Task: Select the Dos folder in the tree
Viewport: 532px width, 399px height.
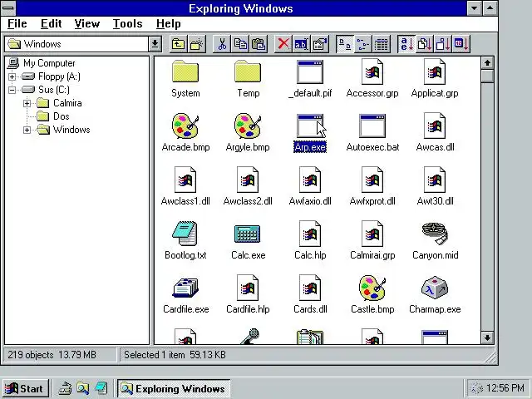Action: coord(61,116)
